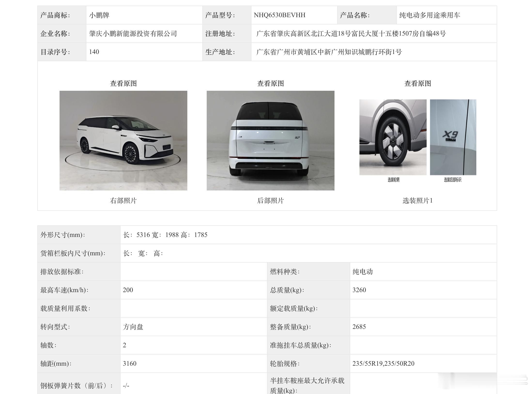Select the product model NHQ6530BEVHH cell

pos(279,15)
